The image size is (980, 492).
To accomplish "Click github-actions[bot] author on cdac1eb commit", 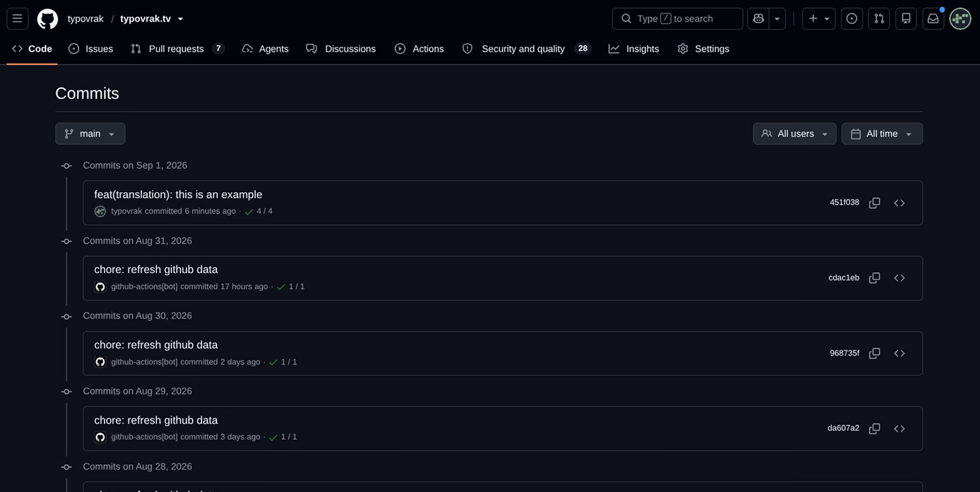I will [x=144, y=286].
